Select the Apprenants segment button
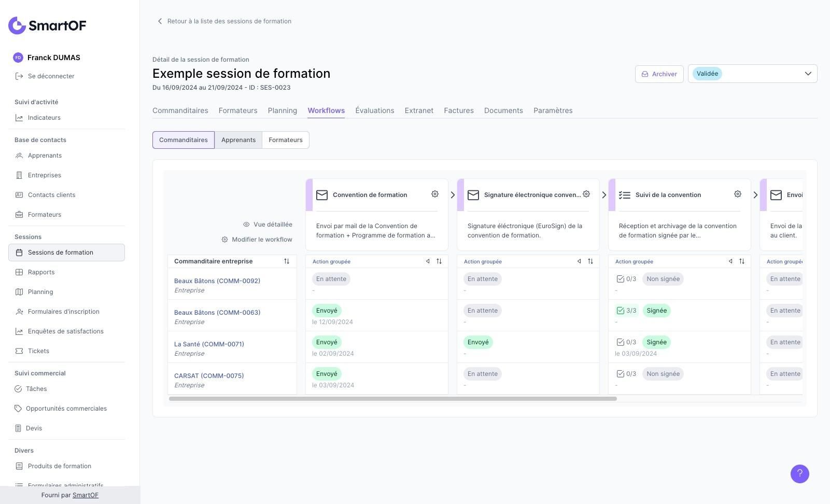 pos(238,140)
